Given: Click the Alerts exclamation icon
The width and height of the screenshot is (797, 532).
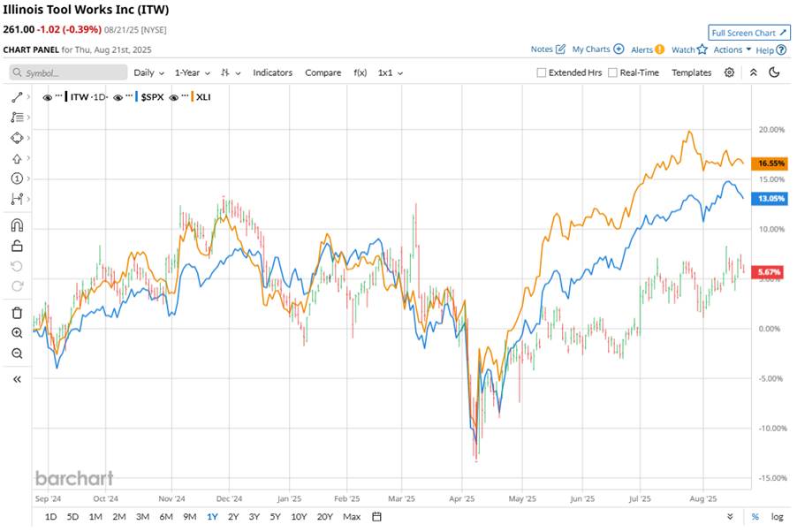Looking at the screenshot, I should pyautogui.click(x=660, y=49).
